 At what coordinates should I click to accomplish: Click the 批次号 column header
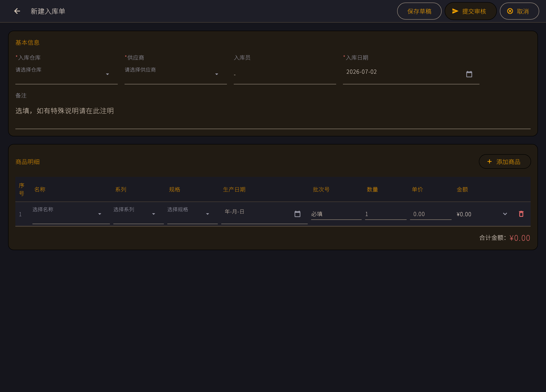pyautogui.click(x=321, y=190)
